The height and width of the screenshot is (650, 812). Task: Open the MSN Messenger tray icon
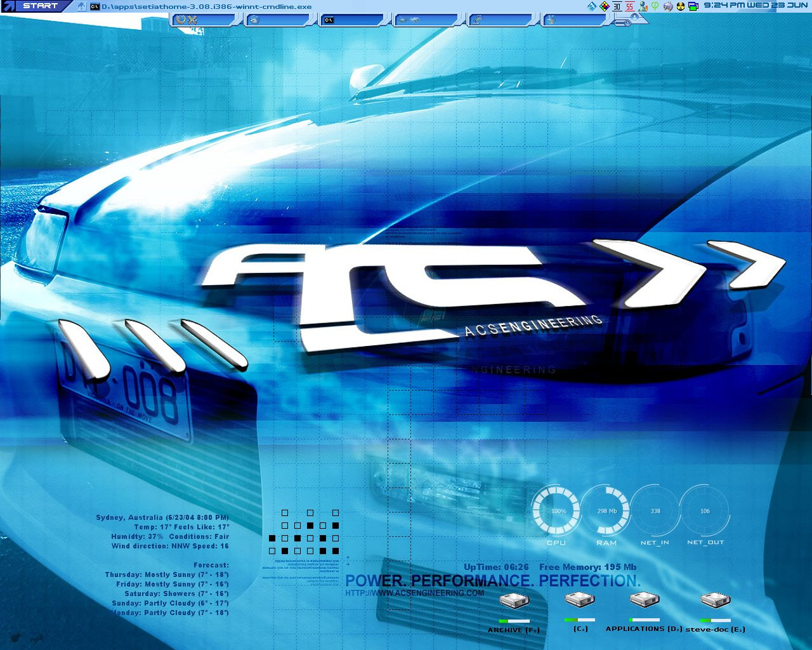pyautogui.click(x=643, y=6)
